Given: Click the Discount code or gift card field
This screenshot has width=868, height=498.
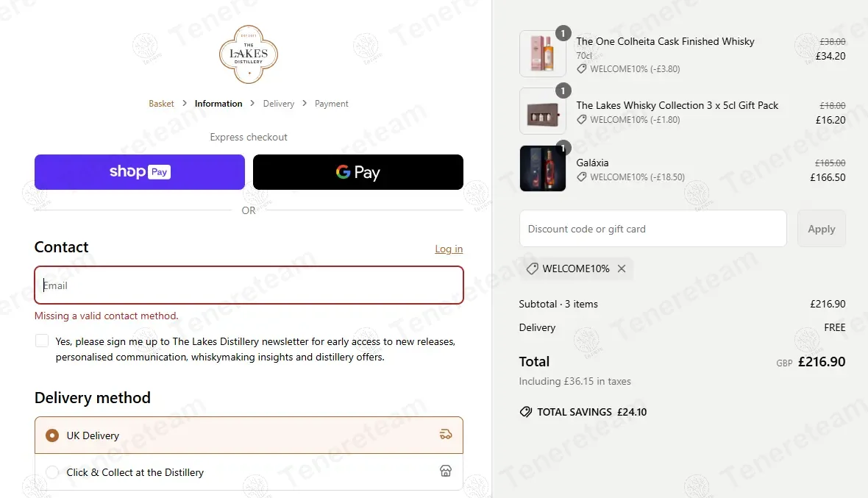Looking at the screenshot, I should [x=652, y=229].
